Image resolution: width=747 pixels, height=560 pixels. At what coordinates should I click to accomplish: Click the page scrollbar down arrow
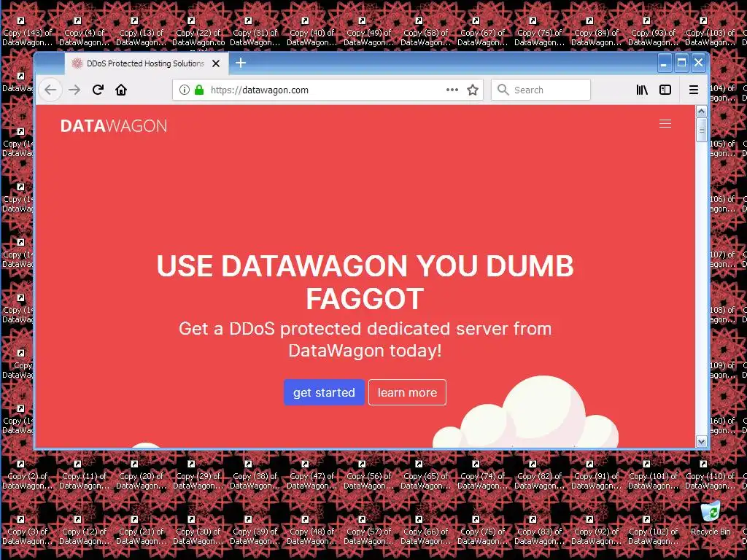click(701, 441)
